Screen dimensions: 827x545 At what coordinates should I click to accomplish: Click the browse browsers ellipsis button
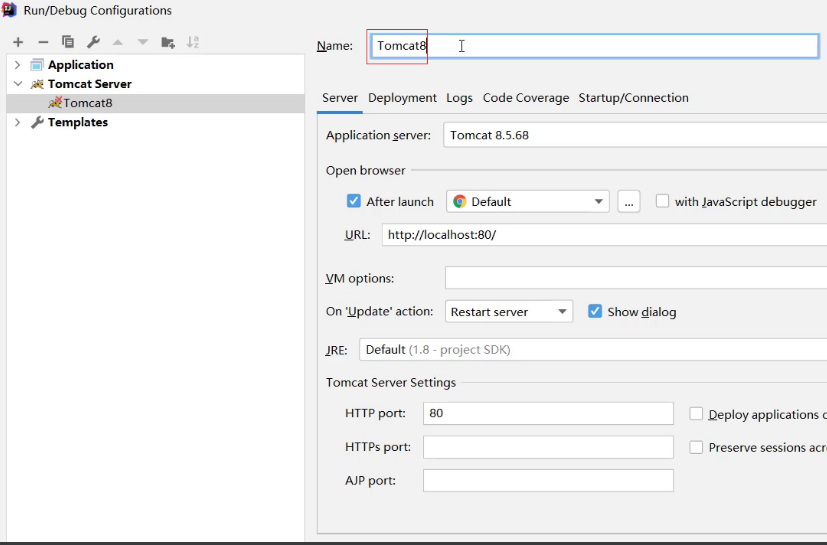coord(629,202)
